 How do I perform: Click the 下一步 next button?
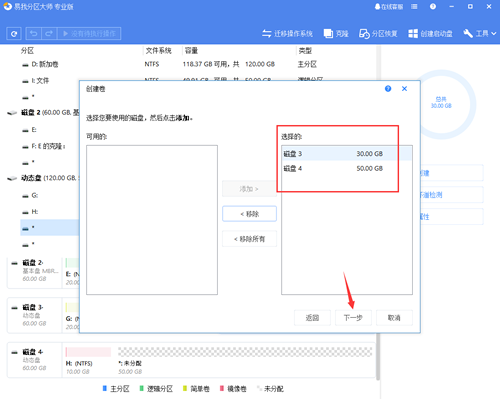(353, 318)
